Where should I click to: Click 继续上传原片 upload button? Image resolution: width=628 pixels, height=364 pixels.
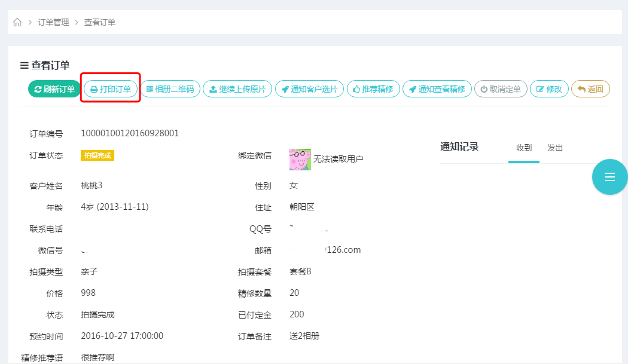click(237, 89)
